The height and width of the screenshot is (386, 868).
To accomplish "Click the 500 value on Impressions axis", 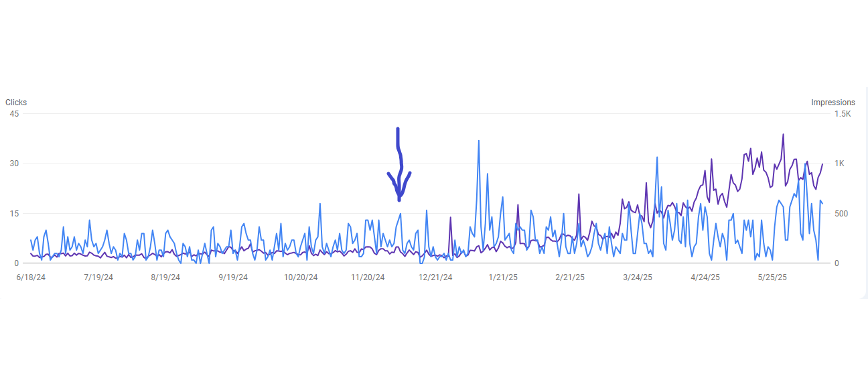I will click(x=843, y=213).
